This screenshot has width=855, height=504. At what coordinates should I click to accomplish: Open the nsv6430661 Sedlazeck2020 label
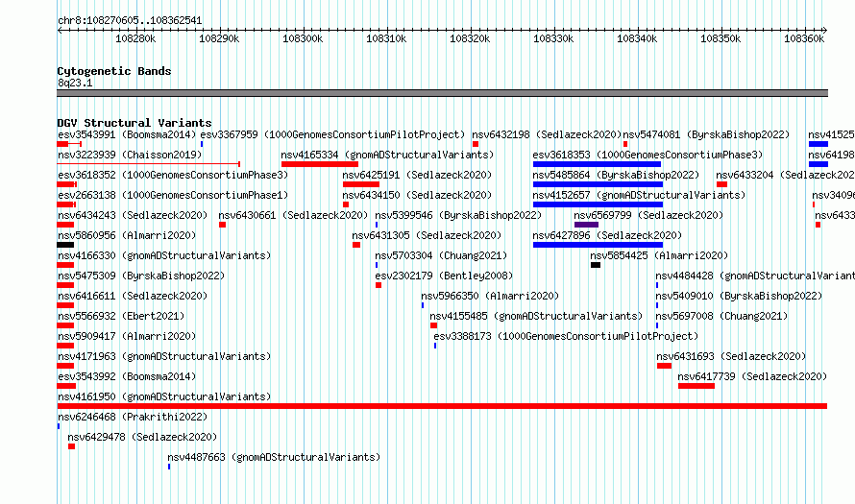point(293,215)
